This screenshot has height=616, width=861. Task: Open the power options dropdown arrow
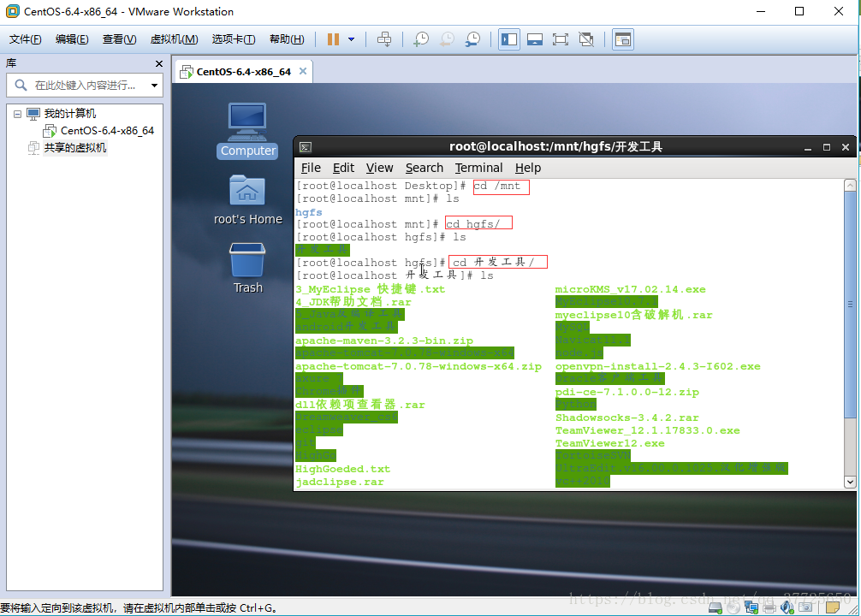pyautogui.click(x=352, y=39)
